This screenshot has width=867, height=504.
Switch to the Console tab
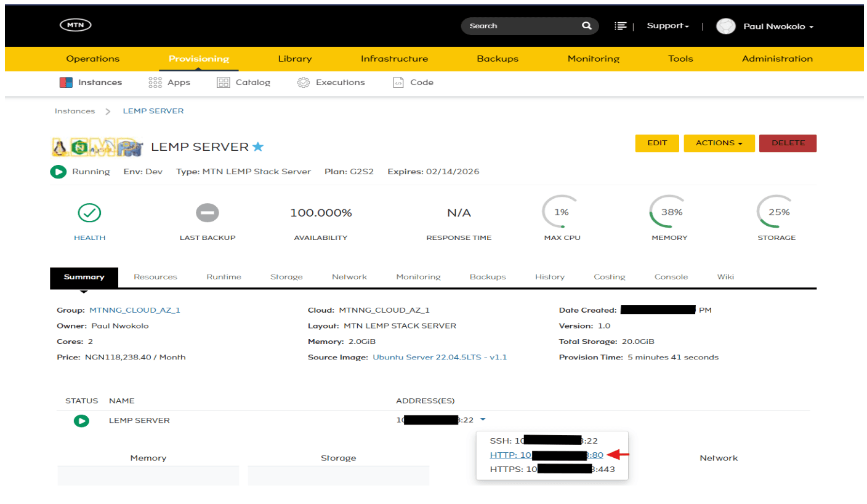tap(671, 277)
